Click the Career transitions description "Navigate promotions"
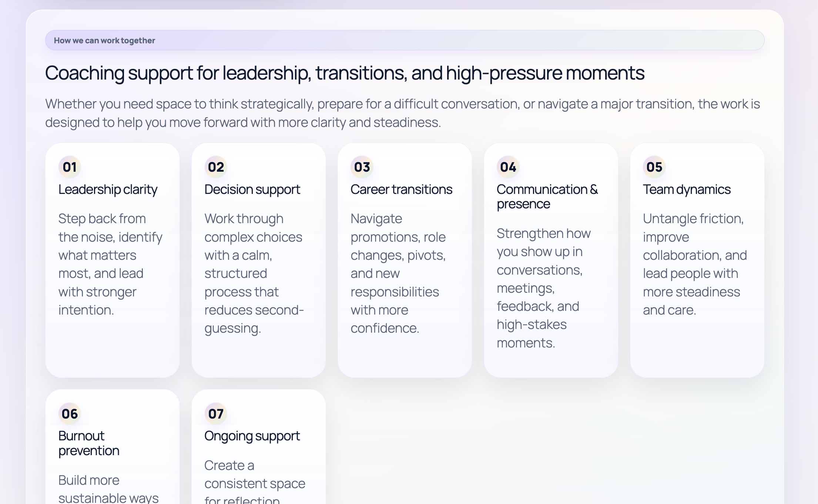 (398, 273)
